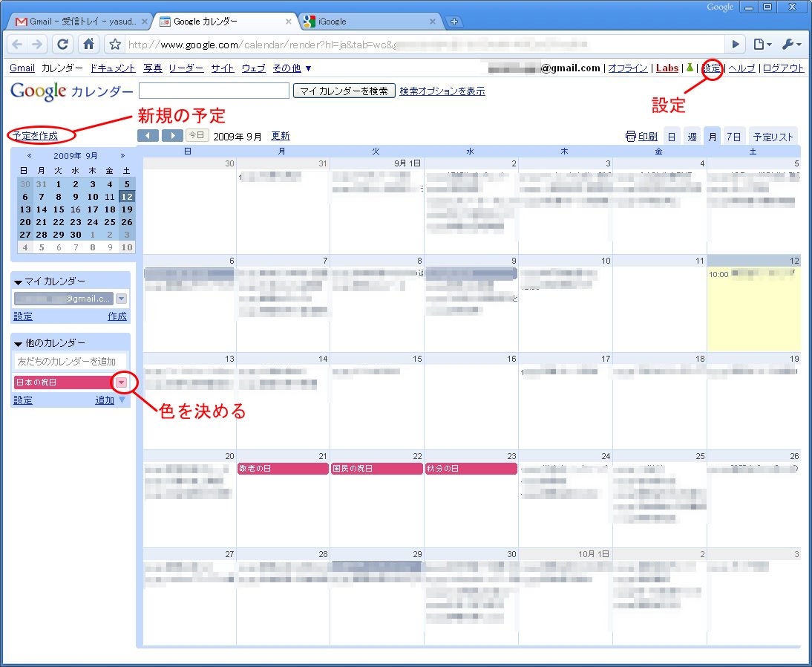Click the browser home icon
Image resolution: width=812 pixels, height=667 pixels.
click(x=88, y=45)
